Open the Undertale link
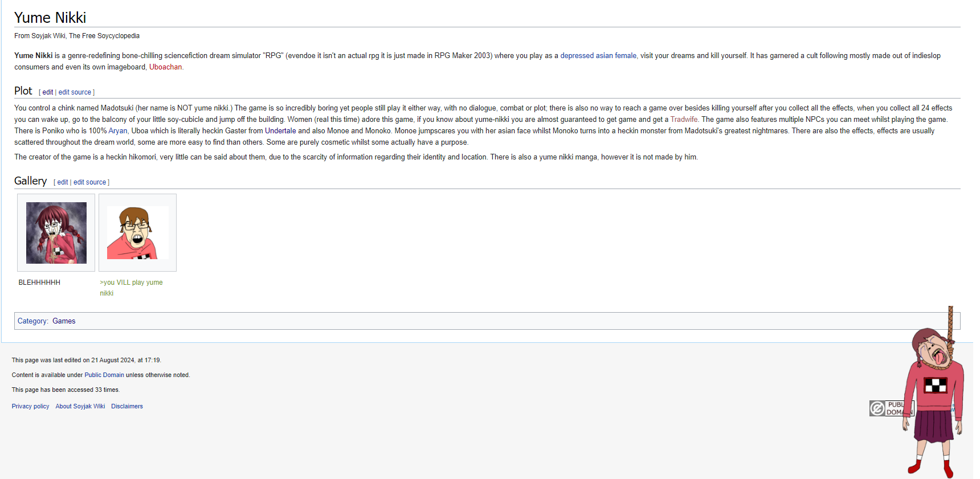The width and height of the screenshot is (980, 479). 280,131
